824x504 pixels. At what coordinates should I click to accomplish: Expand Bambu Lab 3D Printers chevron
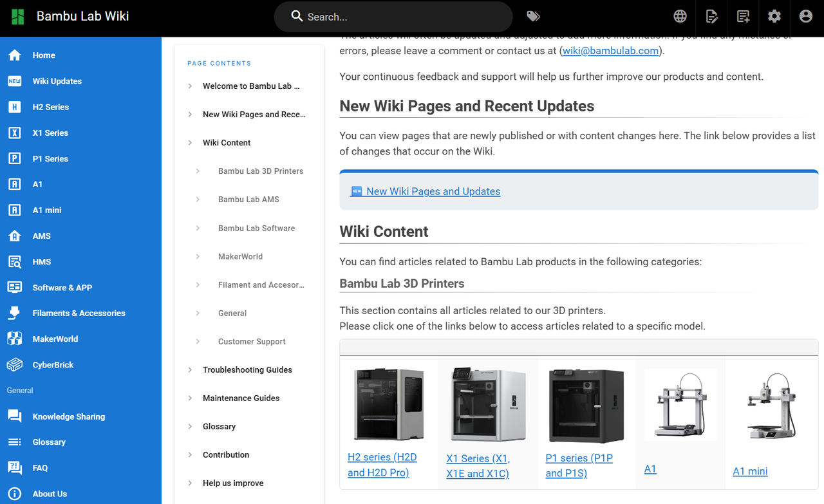click(198, 171)
